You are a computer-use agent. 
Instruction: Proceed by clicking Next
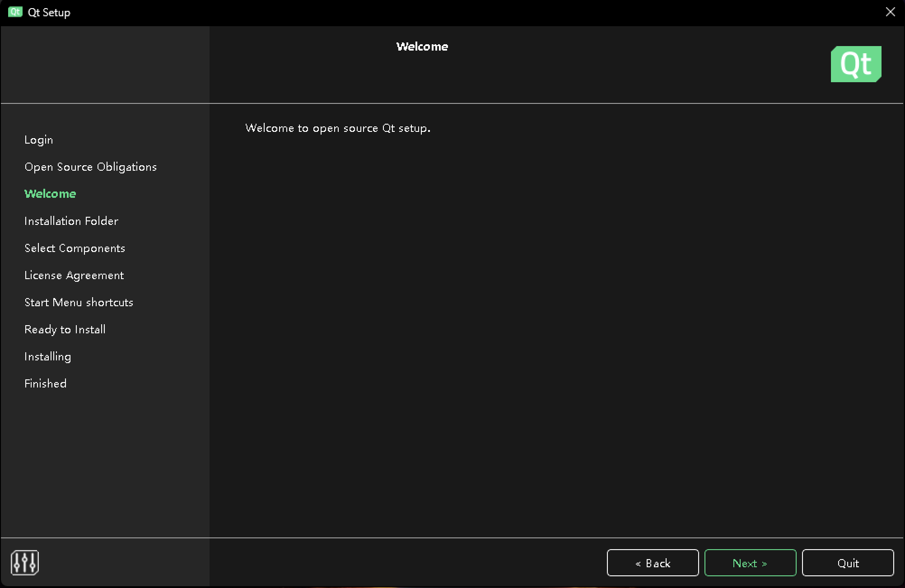coord(750,563)
